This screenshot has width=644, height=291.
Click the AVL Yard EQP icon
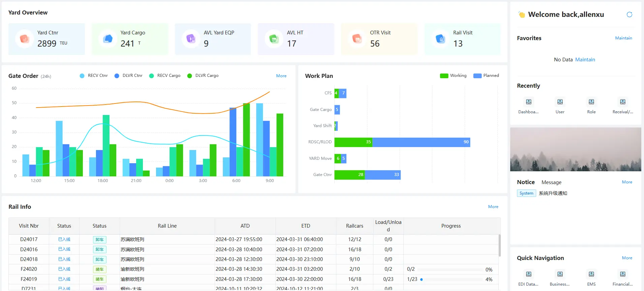(191, 39)
